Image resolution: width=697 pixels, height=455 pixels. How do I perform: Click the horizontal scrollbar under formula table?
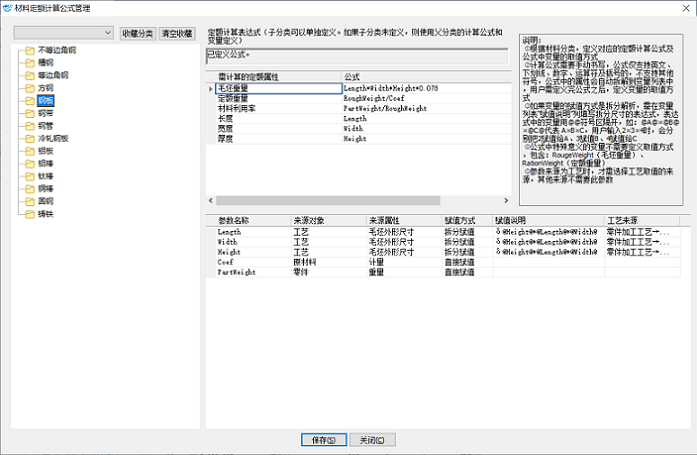300,200
